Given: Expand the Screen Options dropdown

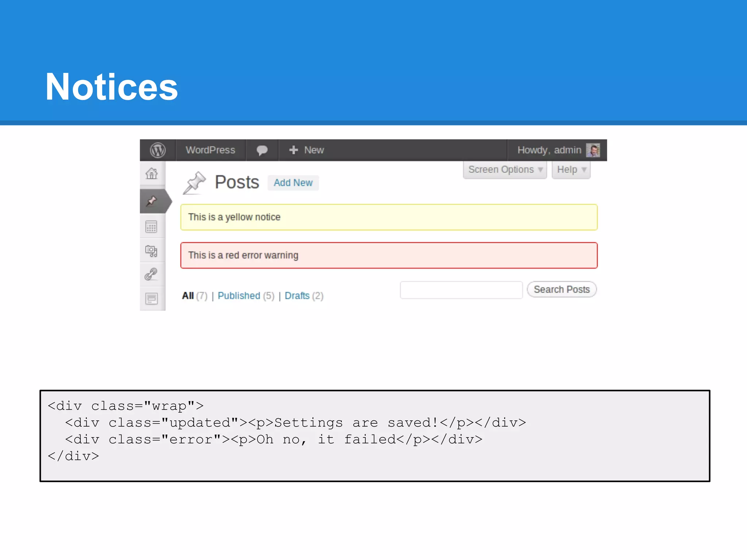Looking at the screenshot, I should (505, 170).
